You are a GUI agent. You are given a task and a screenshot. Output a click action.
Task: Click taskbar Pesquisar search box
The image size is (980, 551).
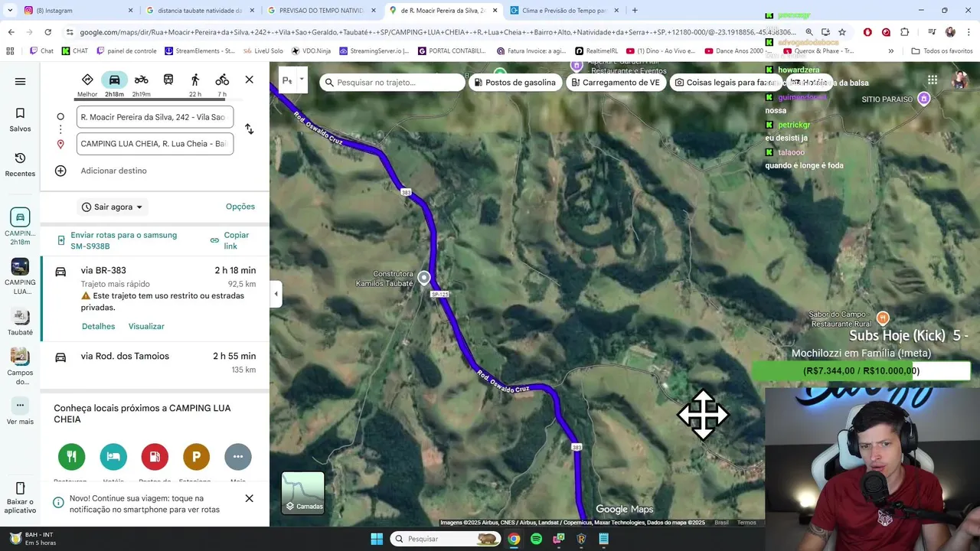(446, 539)
